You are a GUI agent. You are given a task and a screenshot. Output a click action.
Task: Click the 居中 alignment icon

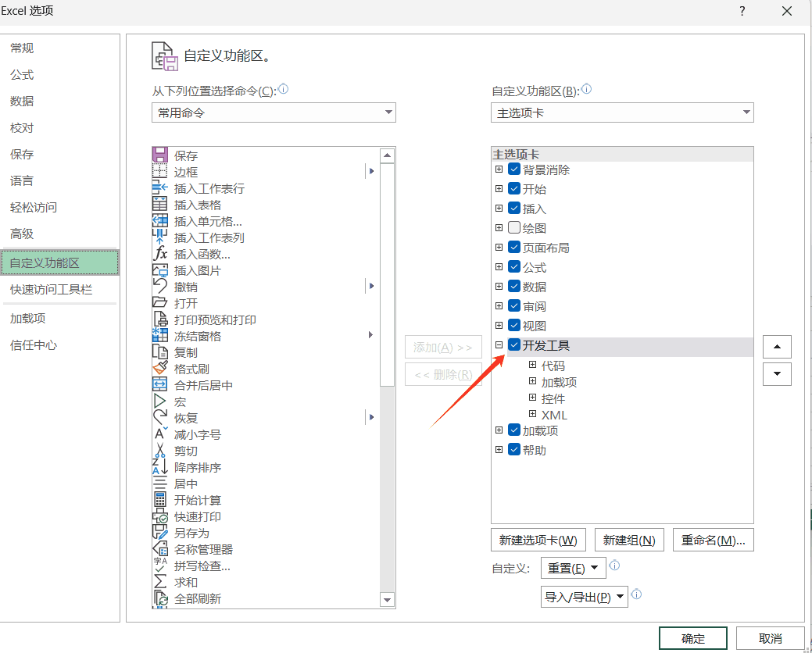160,484
